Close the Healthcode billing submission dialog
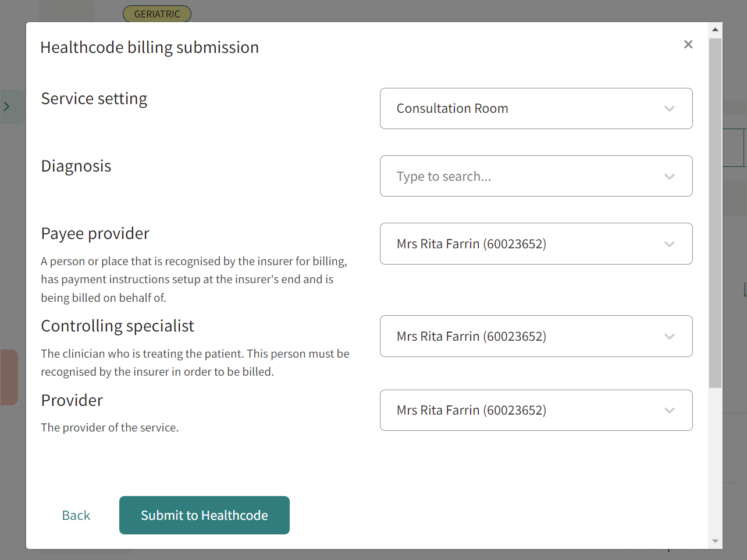Image resolution: width=747 pixels, height=560 pixels. pos(688,44)
